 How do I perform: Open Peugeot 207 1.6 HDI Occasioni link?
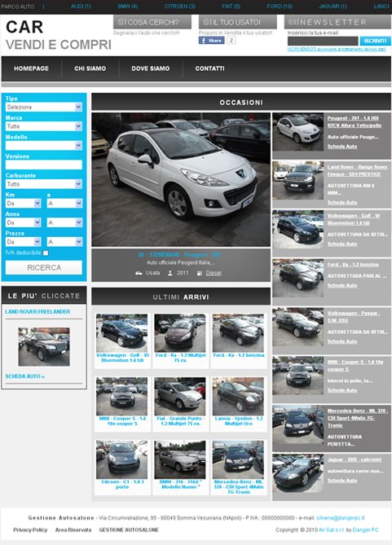click(354, 121)
